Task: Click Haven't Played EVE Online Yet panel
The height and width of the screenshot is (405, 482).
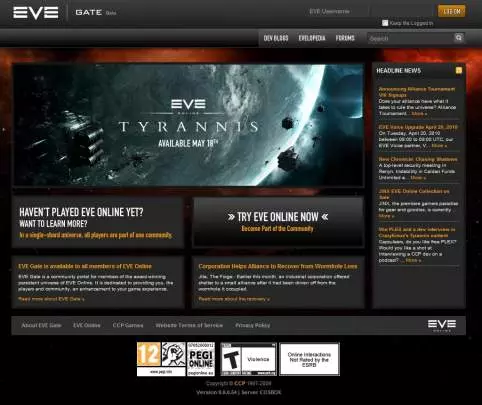Action: tap(98, 222)
